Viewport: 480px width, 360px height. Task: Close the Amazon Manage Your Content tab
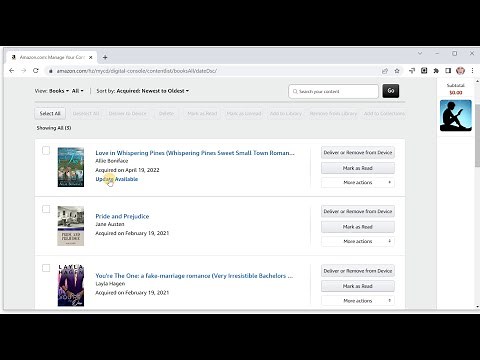[90, 57]
